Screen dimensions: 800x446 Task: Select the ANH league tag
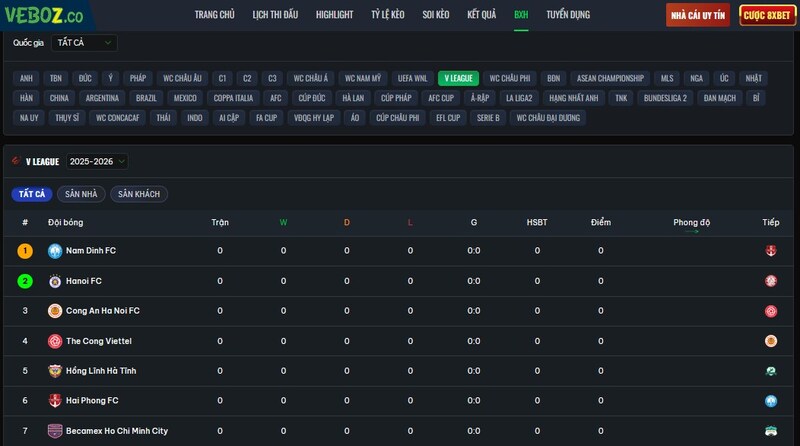click(26, 78)
